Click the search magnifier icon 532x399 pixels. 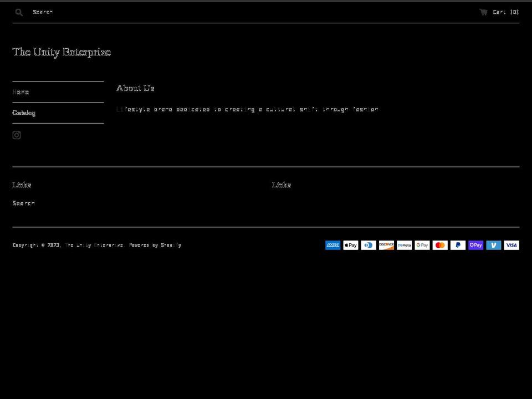pyautogui.click(x=18, y=12)
